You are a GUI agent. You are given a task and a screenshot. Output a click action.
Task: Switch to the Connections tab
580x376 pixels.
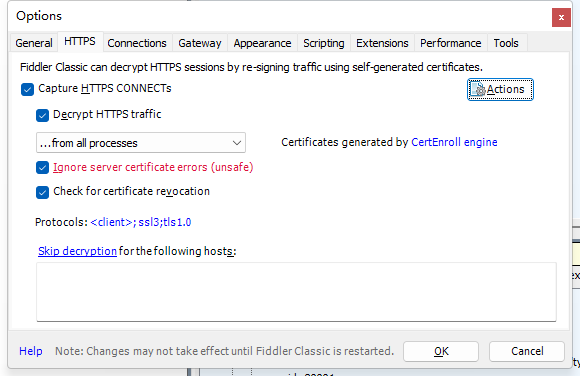[x=137, y=43]
